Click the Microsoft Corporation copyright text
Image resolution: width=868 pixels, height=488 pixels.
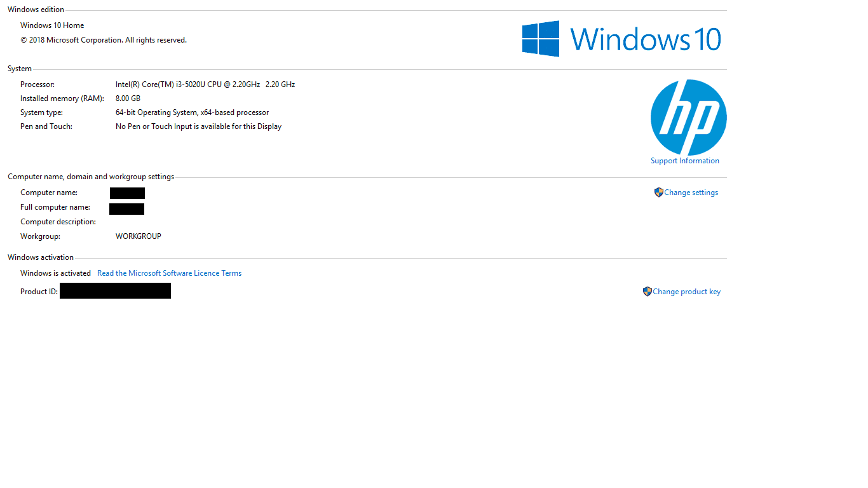click(x=104, y=40)
